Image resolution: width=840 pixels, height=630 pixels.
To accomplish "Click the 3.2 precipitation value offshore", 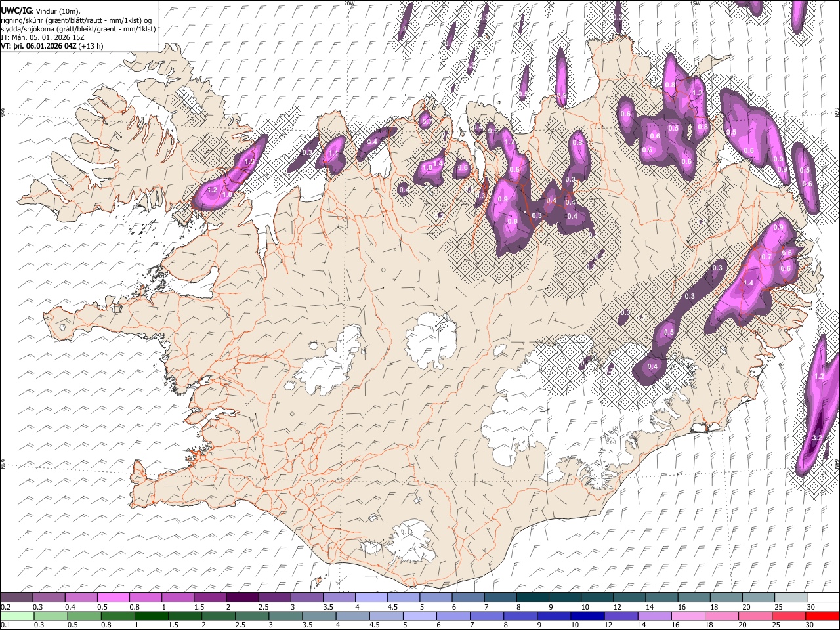I will pyautogui.click(x=817, y=438).
